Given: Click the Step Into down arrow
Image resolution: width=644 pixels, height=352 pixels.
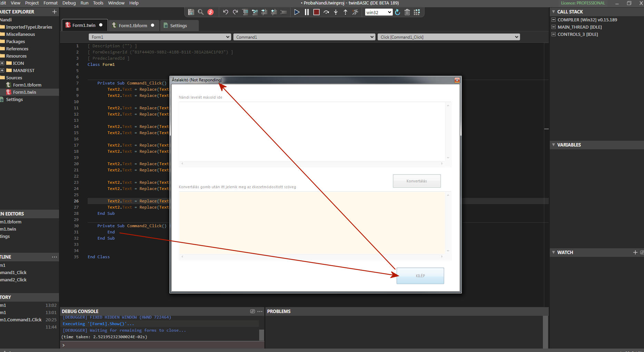Looking at the screenshot, I should pos(336,12).
